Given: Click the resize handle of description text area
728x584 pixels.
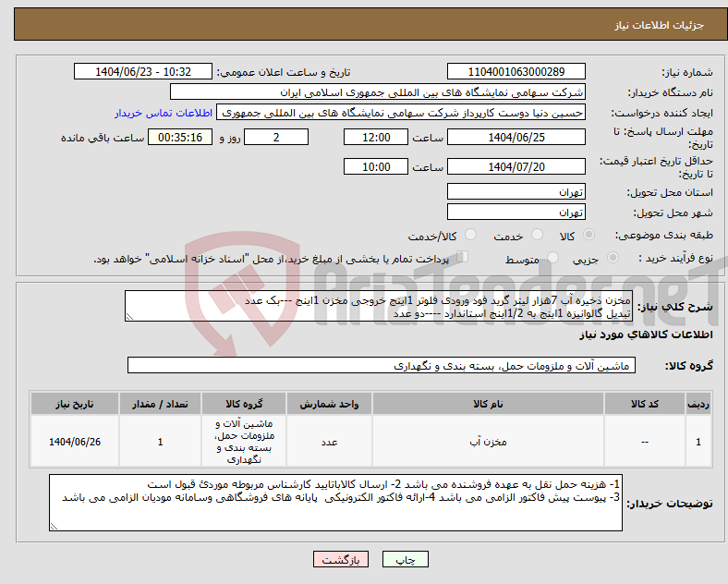Looking at the screenshot, I should click(129, 317).
